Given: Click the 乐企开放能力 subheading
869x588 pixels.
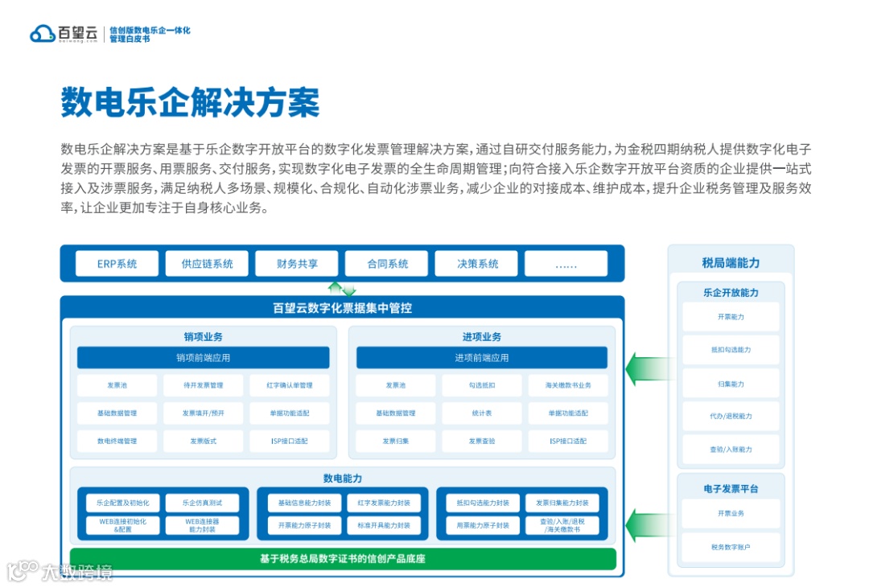Looking at the screenshot, I should pyautogui.click(x=731, y=293).
